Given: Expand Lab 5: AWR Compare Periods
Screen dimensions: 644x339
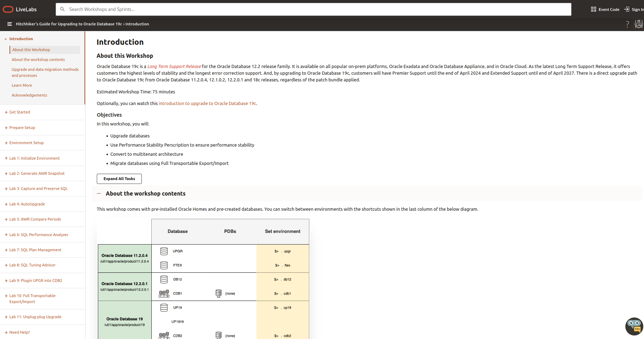Looking at the screenshot, I should [x=6, y=220].
